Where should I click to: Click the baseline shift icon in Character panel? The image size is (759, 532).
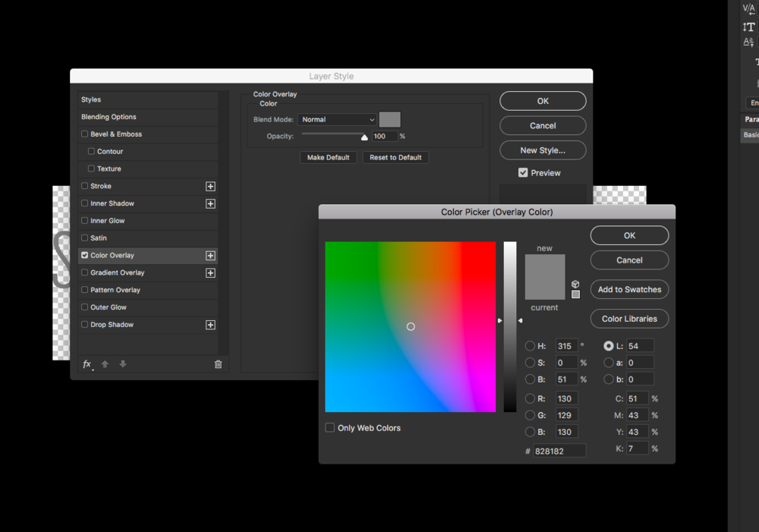[748, 42]
